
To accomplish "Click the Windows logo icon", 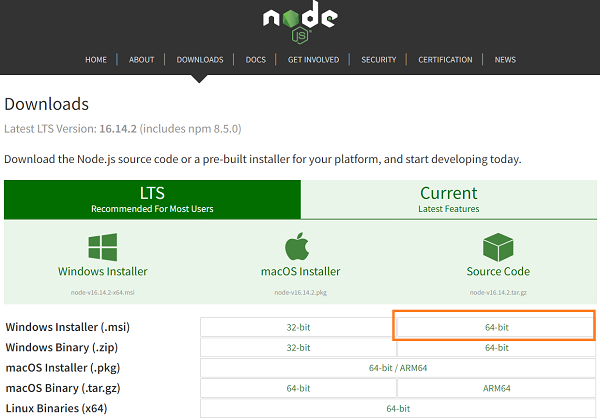I will point(103,247).
